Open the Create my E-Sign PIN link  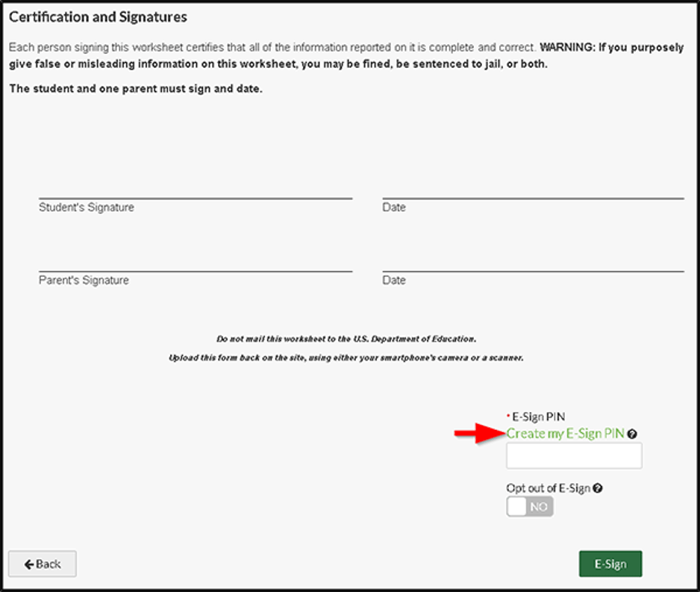[565, 434]
